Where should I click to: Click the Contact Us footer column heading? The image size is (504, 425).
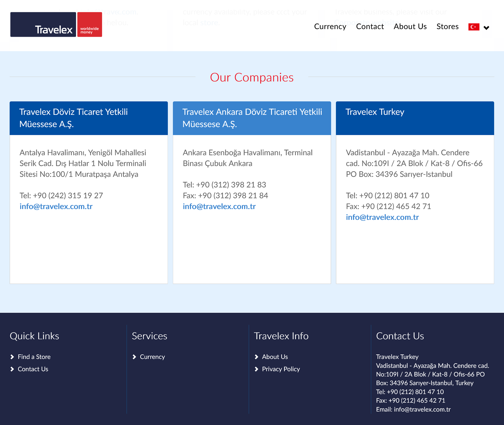coord(400,336)
